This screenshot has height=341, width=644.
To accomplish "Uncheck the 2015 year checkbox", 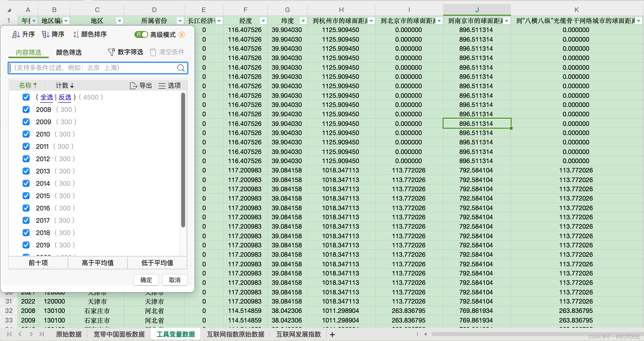I will pos(26,196).
